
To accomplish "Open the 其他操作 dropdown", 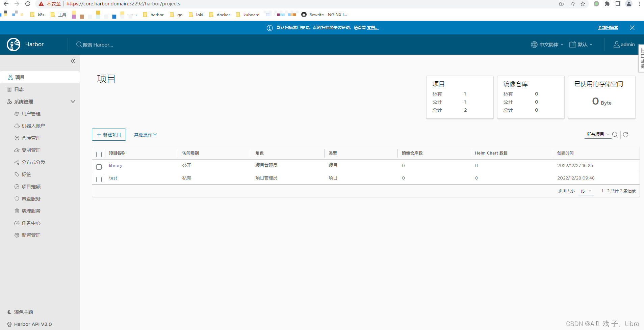I will [146, 135].
